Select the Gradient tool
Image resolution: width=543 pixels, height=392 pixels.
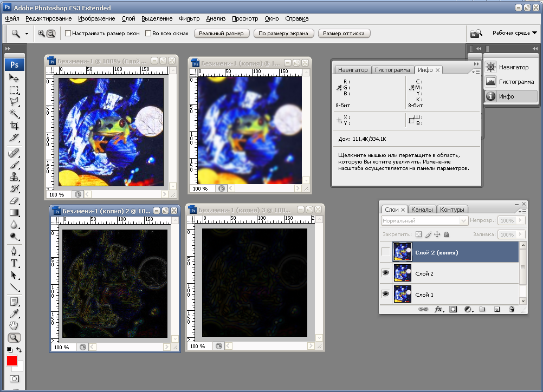coord(14,212)
